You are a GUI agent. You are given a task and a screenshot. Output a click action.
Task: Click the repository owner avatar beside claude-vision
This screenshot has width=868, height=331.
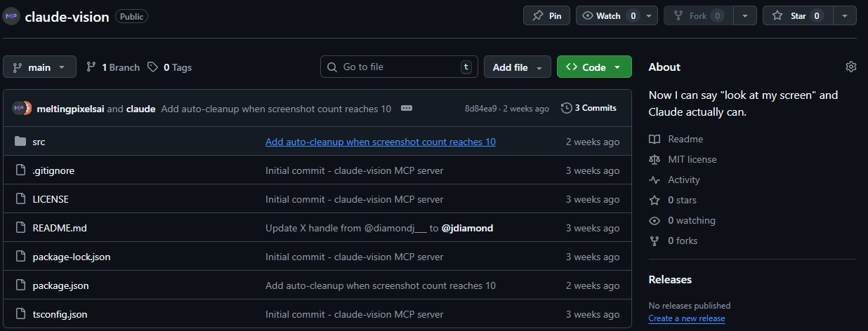pyautogui.click(x=11, y=16)
